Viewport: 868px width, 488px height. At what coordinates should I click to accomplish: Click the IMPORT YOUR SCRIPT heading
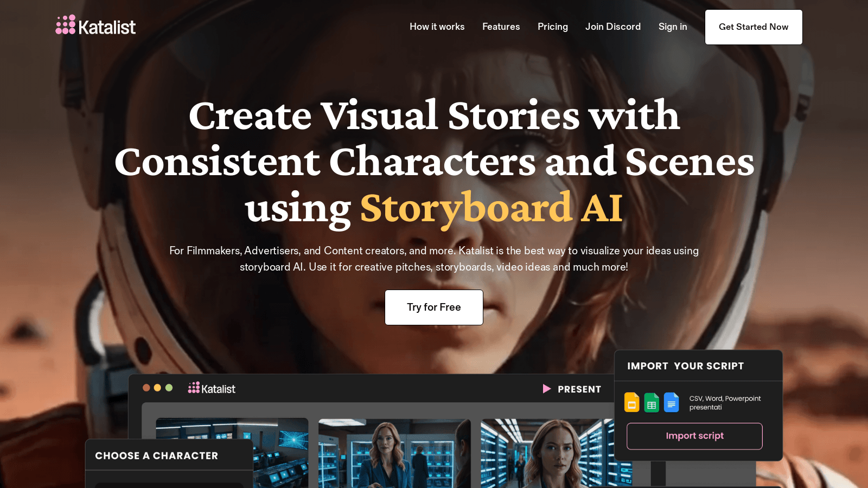(686, 366)
